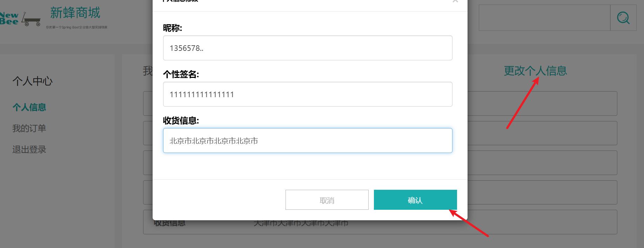Click the 新蜂商城 site title
Image resolution: width=644 pixels, height=248 pixels.
tap(75, 13)
